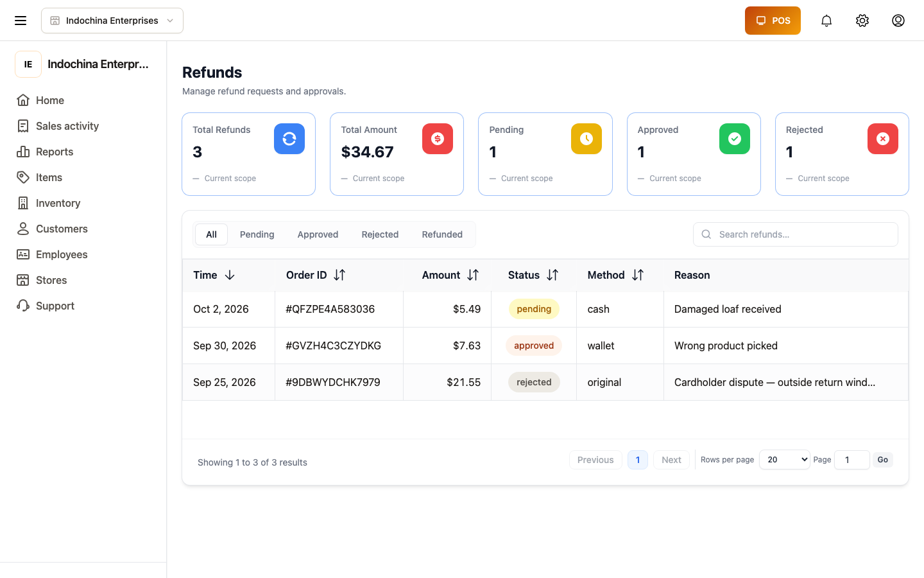Viewport: 924px width, 578px height.
Task: Click the Support headset icon
Action: point(23,306)
